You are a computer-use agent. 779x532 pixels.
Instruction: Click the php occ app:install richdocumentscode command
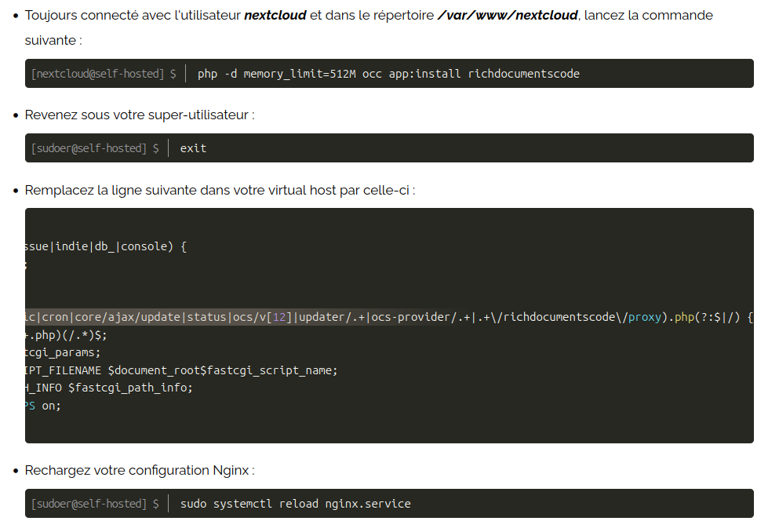tap(388, 74)
